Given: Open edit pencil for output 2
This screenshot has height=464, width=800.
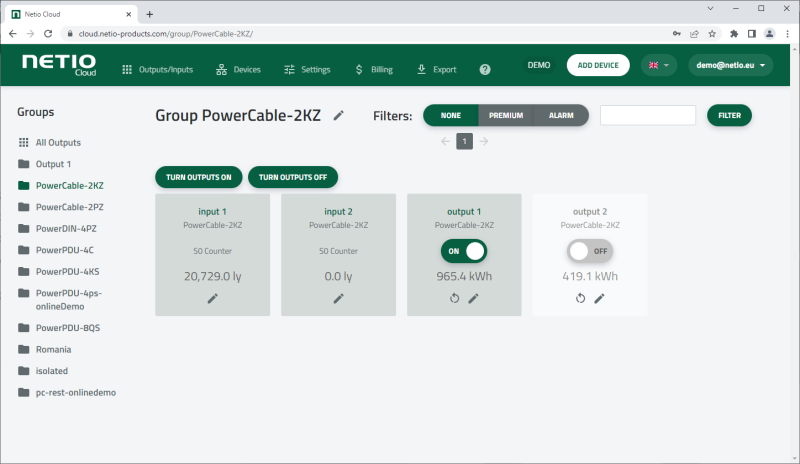Looking at the screenshot, I should click(600, 298).
